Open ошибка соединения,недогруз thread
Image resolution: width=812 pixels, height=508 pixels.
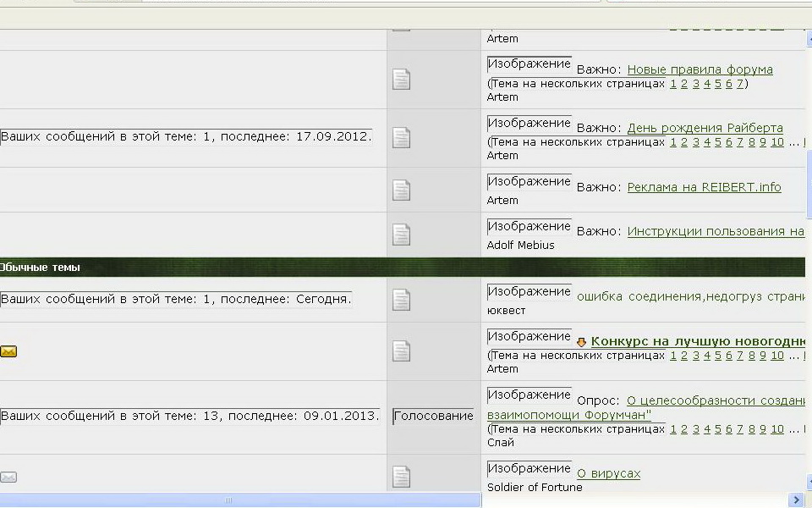click(691, 296)
